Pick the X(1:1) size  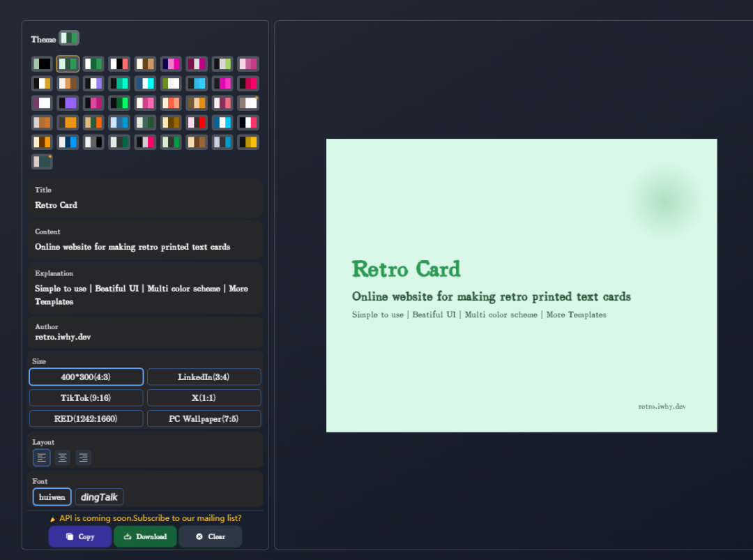[204, 398]
